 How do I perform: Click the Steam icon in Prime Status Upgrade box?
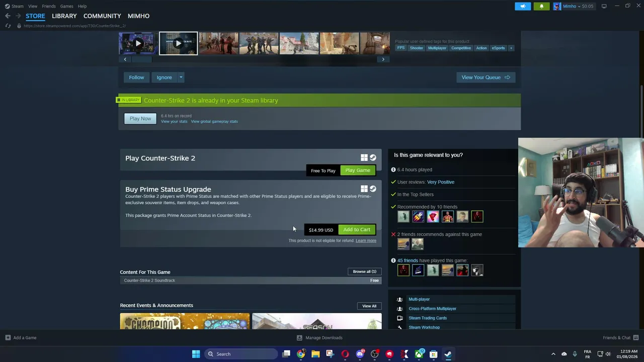[x=373, y=189]
